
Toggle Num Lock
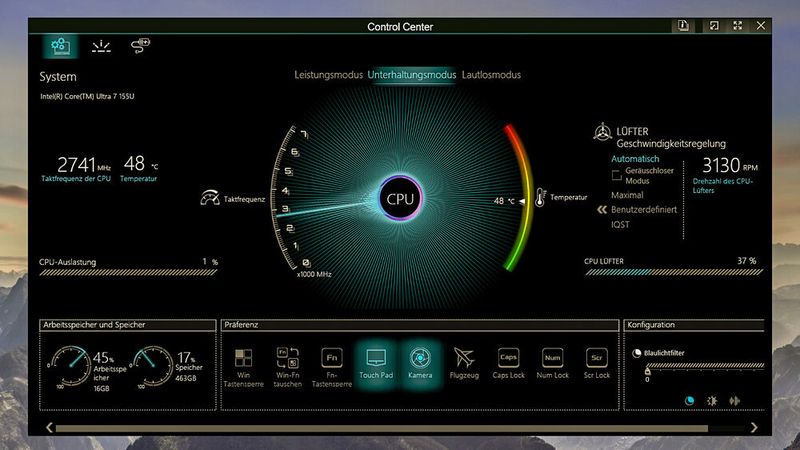pos(553,363)
